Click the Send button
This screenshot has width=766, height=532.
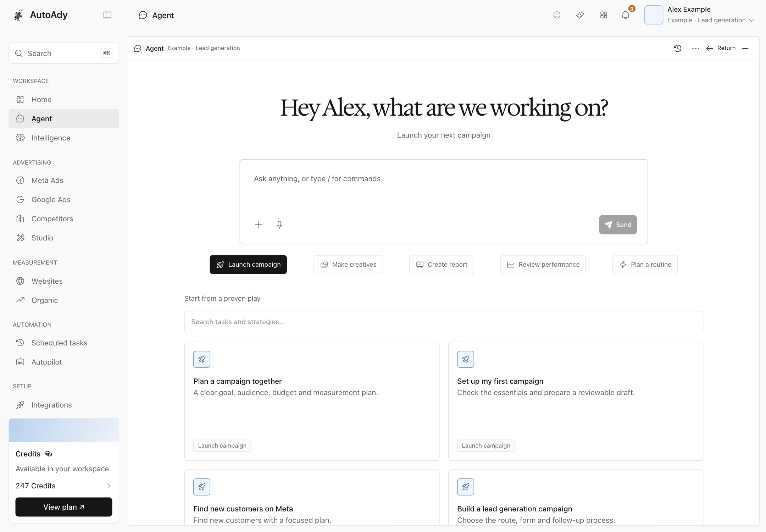(618, 225)
